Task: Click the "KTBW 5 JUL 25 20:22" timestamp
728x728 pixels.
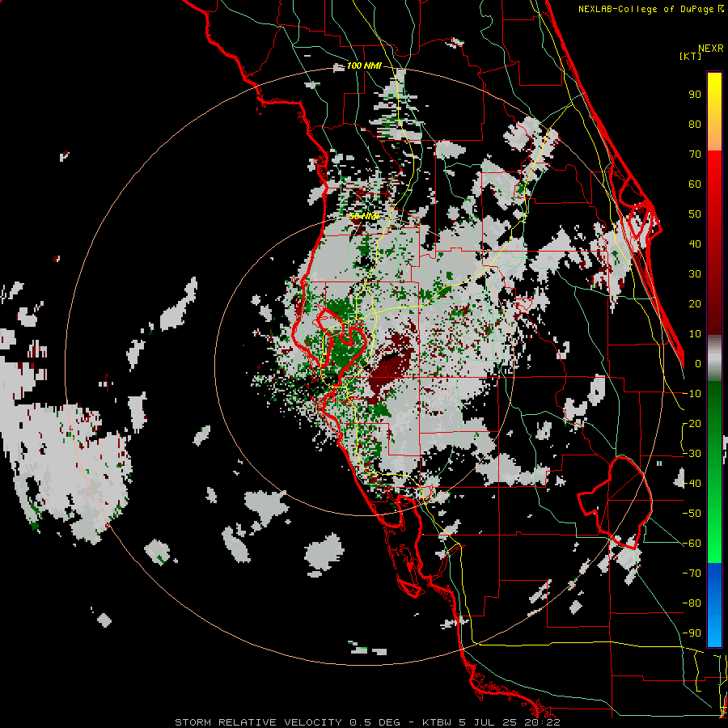Action: click(x=491, y=722)
